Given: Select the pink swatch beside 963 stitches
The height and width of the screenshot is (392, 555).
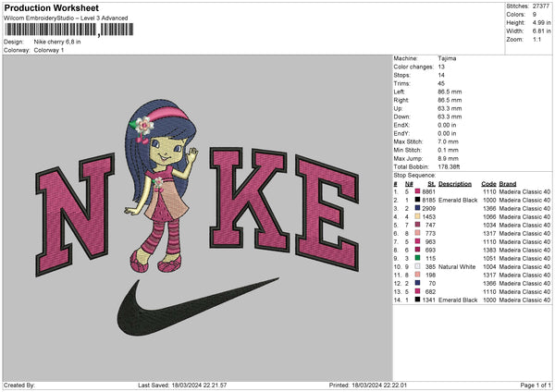Looking at the screenshot, I should (x=417, y=241).
